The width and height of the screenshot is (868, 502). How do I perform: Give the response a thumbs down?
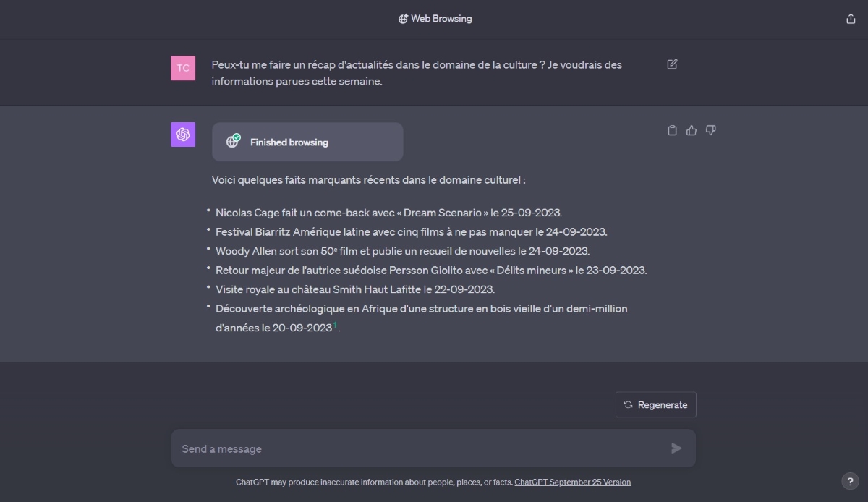tap(711, 130)
